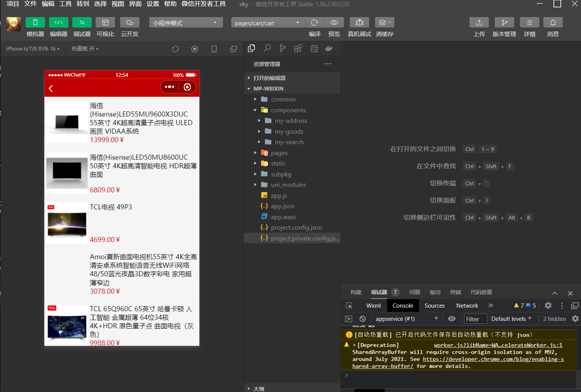Switch to the 代码质量 tab
This screenshot has width=581, height=392.
click(x=481, y=292)
